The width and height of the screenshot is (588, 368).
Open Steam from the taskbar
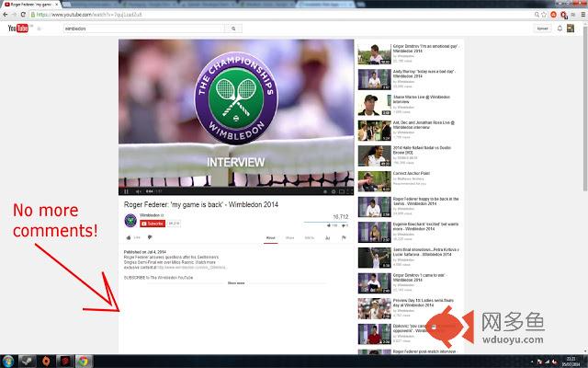click(x=27, y=362)
